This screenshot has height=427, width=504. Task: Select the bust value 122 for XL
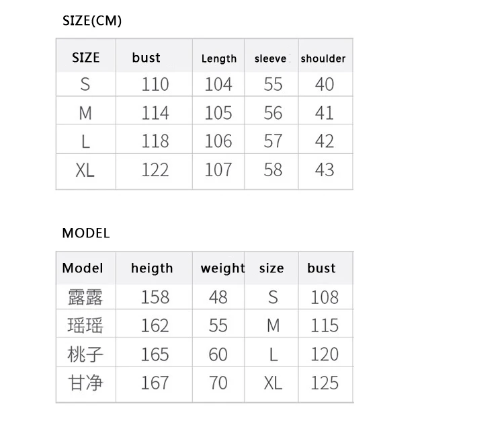155,169
